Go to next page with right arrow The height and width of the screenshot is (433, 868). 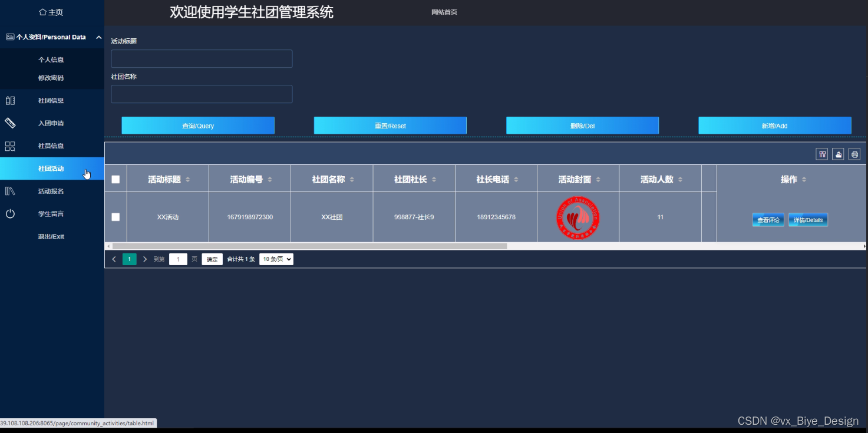(x=145, y=259)
